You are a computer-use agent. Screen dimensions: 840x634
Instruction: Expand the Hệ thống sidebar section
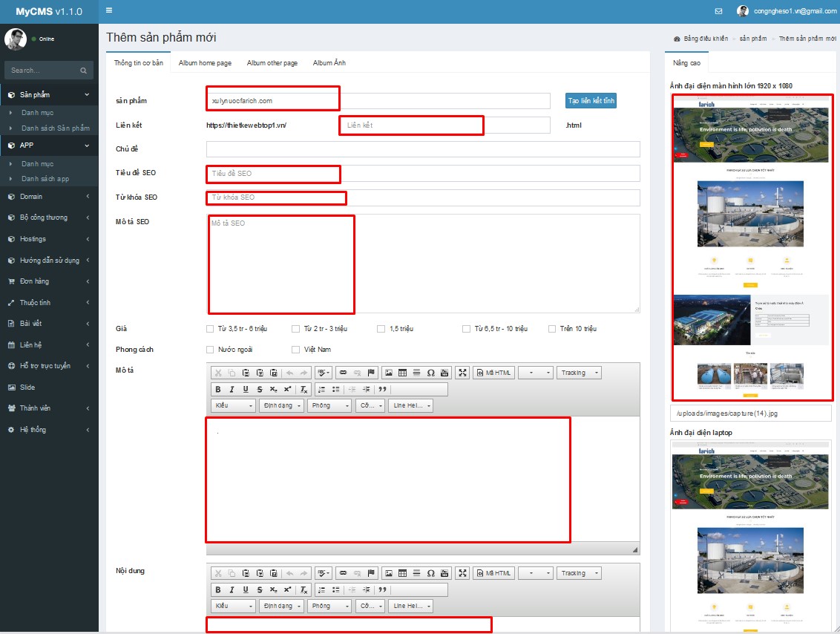coord(49,428)
